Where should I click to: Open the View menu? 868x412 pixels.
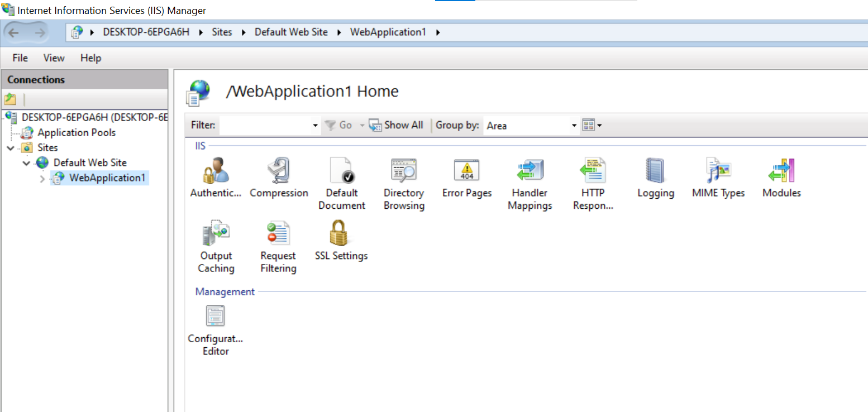point(54,58)
